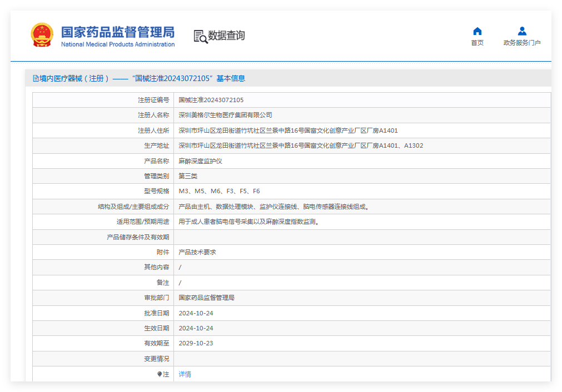Open the 详情 link
The image size is (562, 392).
[185, 374]
